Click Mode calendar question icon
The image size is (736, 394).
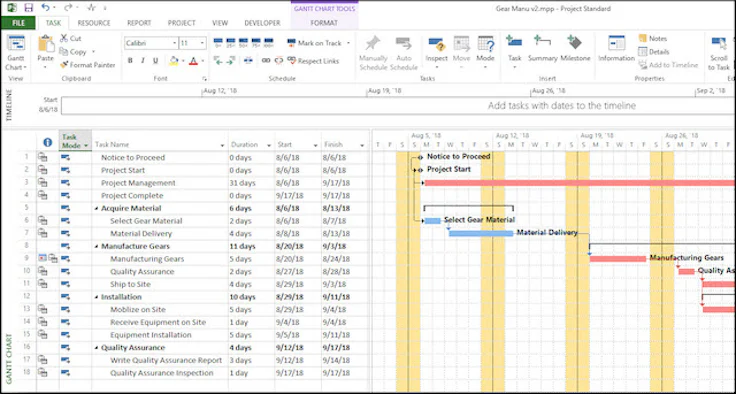point(486,45)
